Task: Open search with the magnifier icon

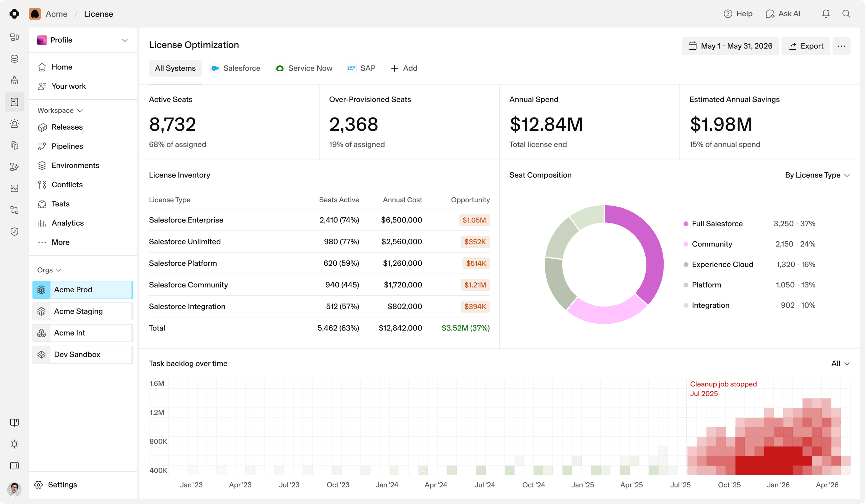Action: point(846,14)
